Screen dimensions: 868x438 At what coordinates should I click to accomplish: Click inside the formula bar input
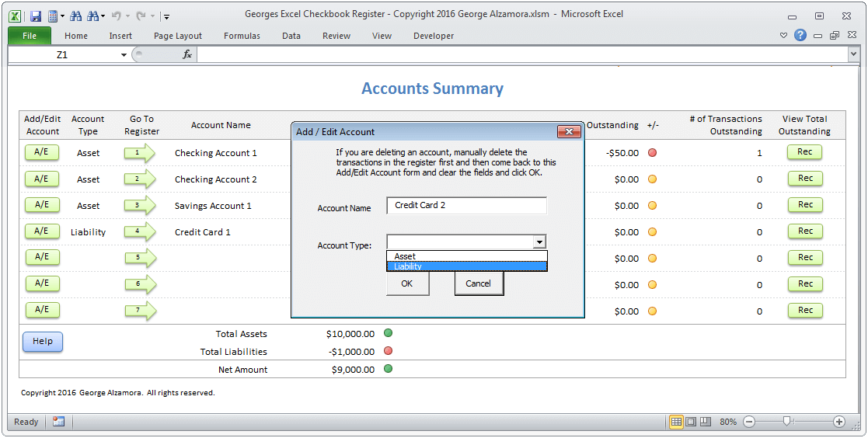point(522,54)
